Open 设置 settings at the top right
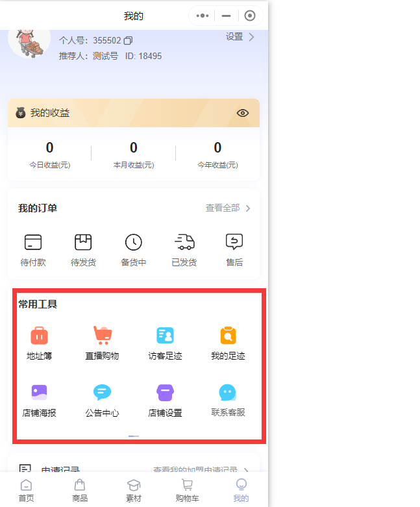This screenshot has height=507, width=420. click(x=240, y=37)
